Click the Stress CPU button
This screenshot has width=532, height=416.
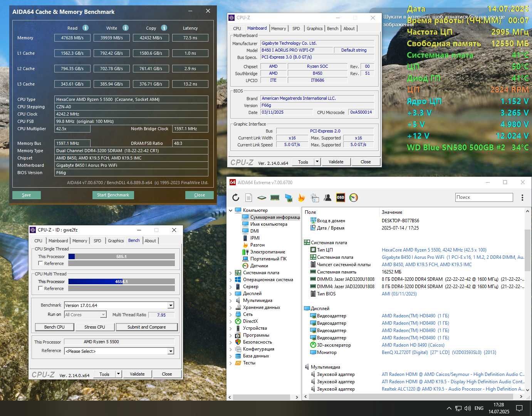(95, 327)
